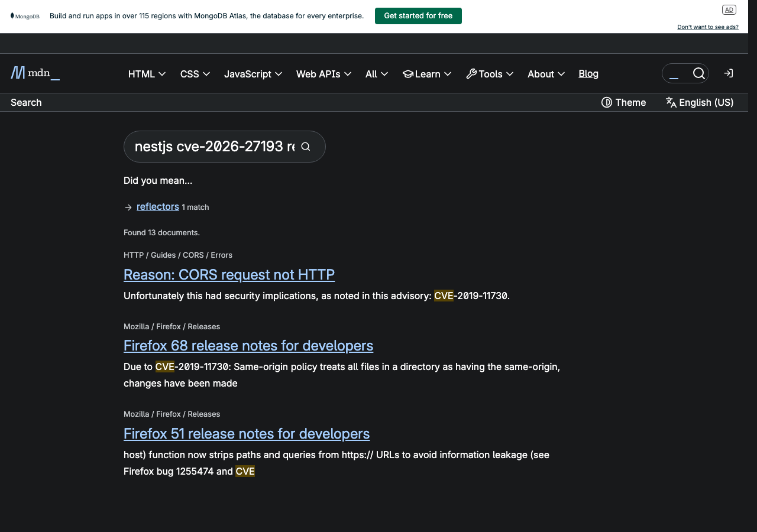757x532 pixels.
Task: Open the JavaScript menu
Action: coord(253,74)
